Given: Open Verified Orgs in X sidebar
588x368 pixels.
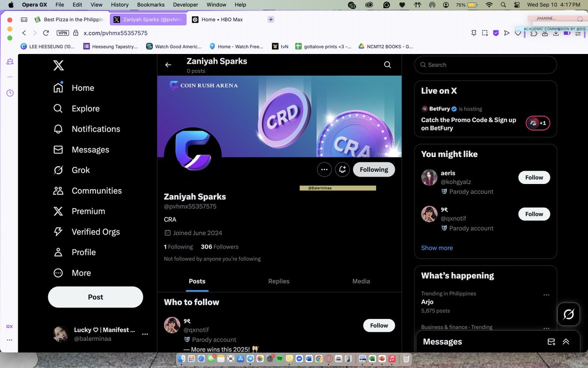Looking at the screenshot, I should 86,232.
